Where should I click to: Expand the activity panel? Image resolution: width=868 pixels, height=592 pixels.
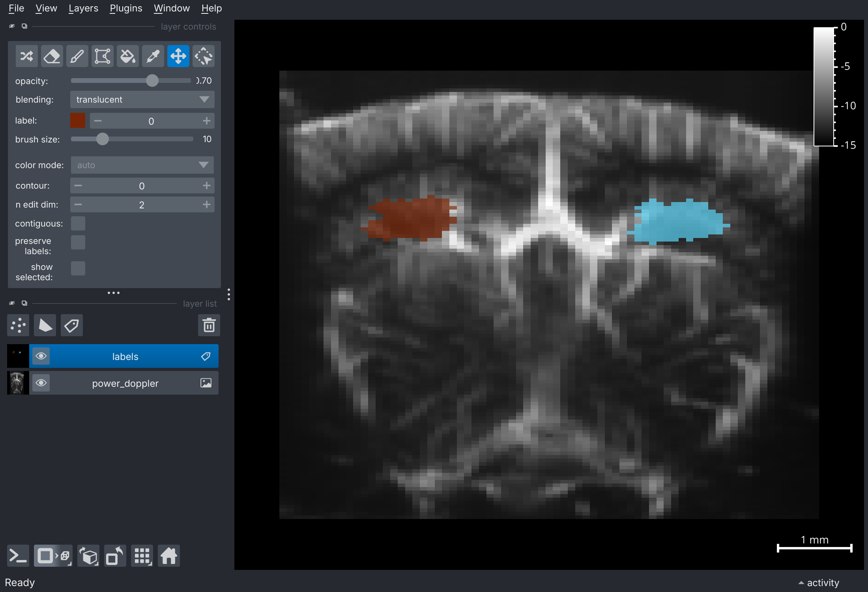coord(818,583)
